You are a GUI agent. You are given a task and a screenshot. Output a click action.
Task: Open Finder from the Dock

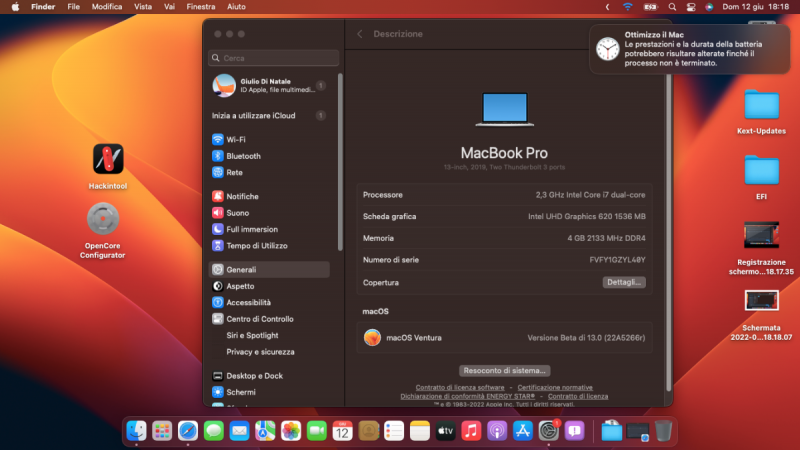(x=136, y=431)
